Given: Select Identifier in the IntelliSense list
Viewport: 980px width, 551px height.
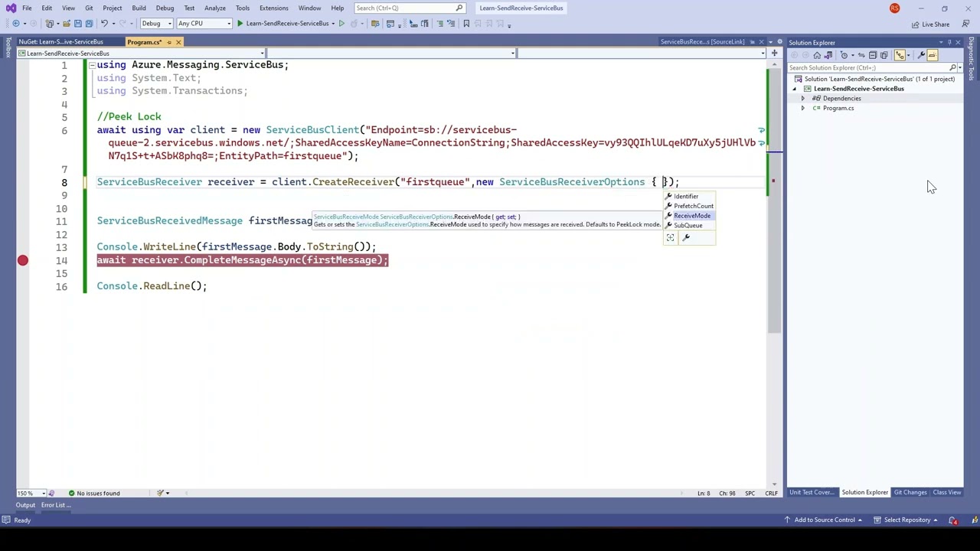Looking at the screenshot, I should 689,197.
